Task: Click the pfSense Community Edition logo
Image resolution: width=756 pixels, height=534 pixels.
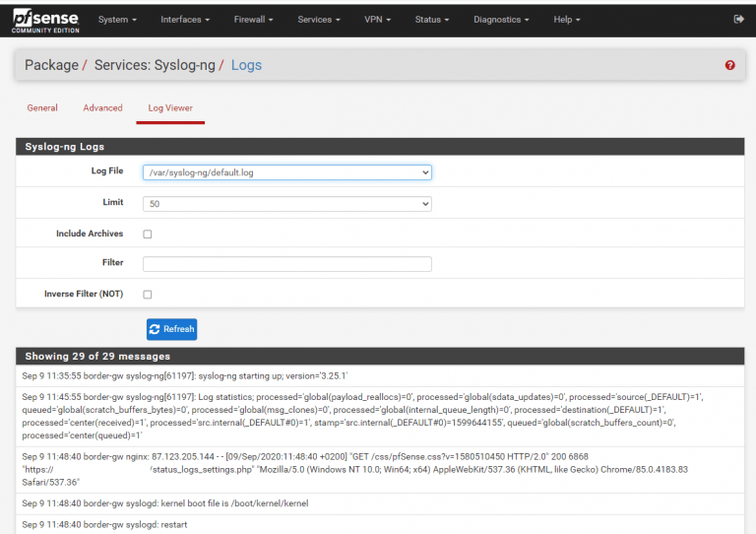Action: click(x=46, y=21)
